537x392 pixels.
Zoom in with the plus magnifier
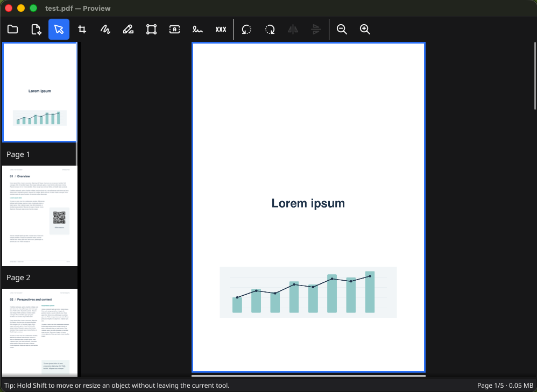click(x=365, y=30)
